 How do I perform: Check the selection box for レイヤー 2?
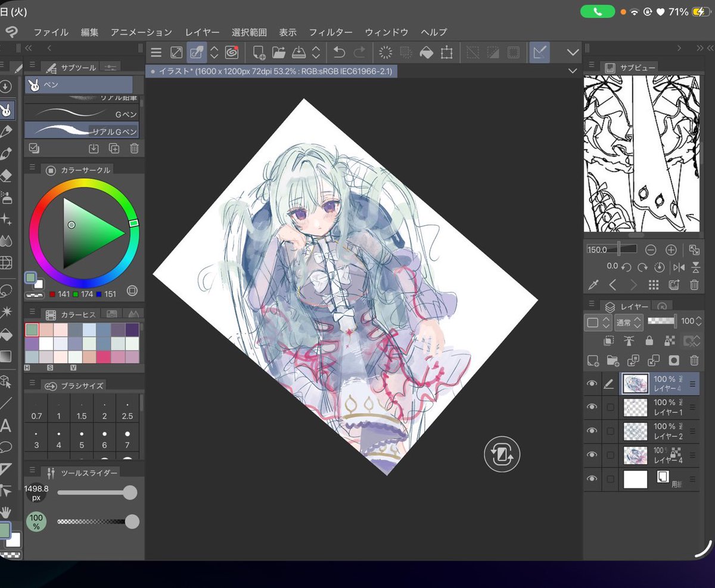[610, 431]
